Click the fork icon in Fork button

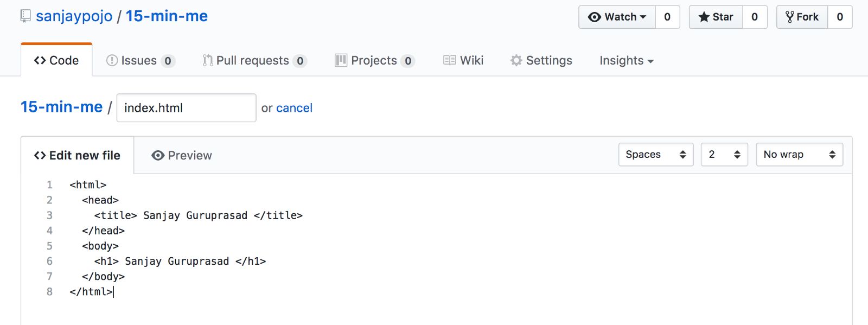pos(790,17)
